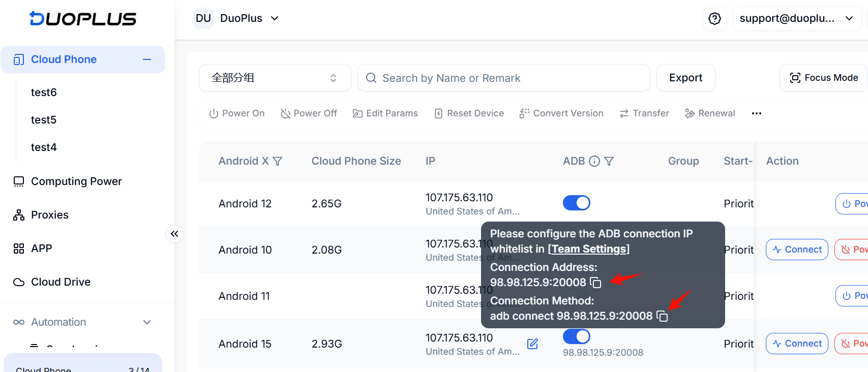Collapse the sidebar with double-chevron button
The height and width of the screenshot is (372, 868).
tap(174, 234)
